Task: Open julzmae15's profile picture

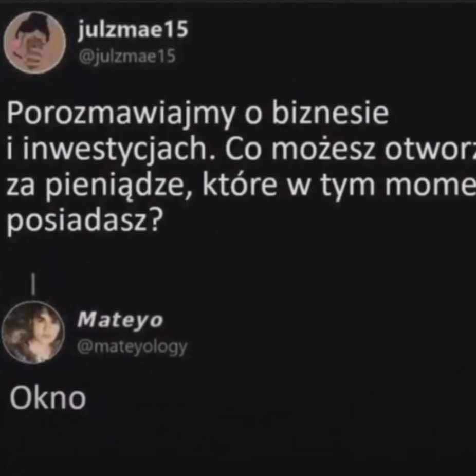Action: [34, 43]
